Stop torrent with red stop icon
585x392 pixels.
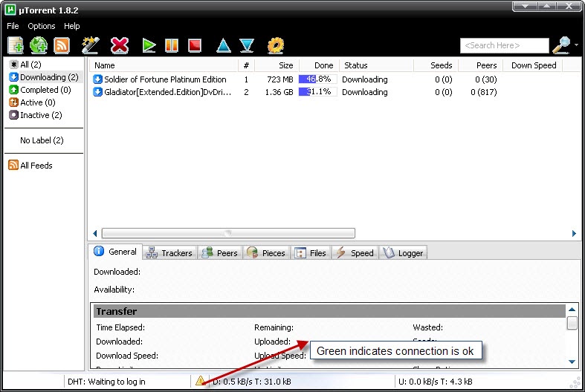pyautogui.click(x=195, y=45)
